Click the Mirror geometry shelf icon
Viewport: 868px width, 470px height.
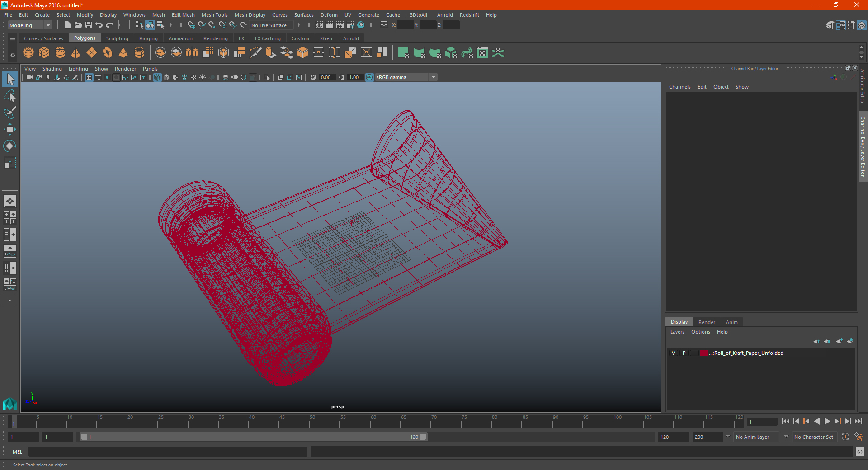coord(192,53)
